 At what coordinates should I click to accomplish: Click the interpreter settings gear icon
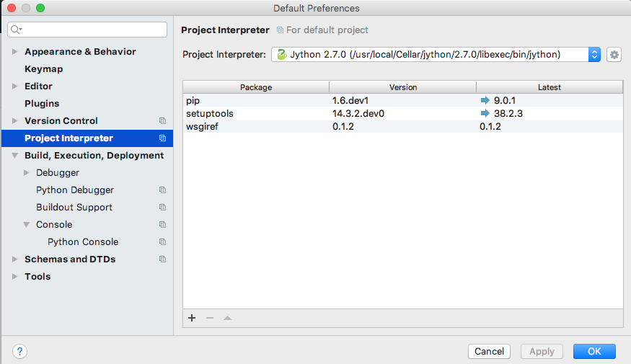point(614,55)
